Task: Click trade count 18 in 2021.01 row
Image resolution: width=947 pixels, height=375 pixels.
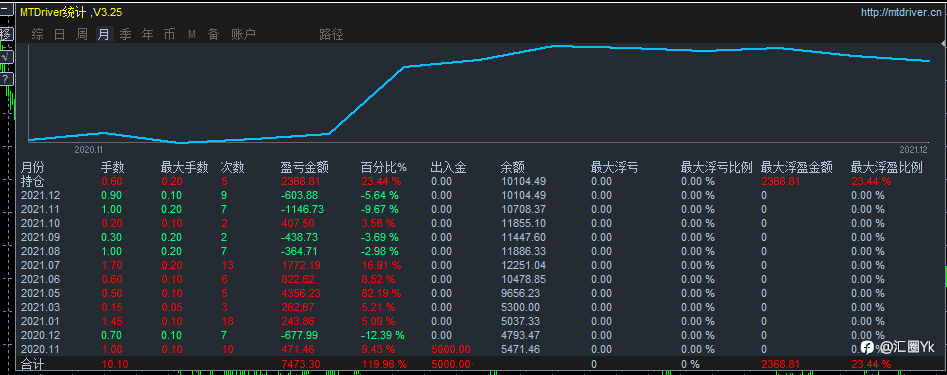Action: pyautogui.click(x=227, y=321)
